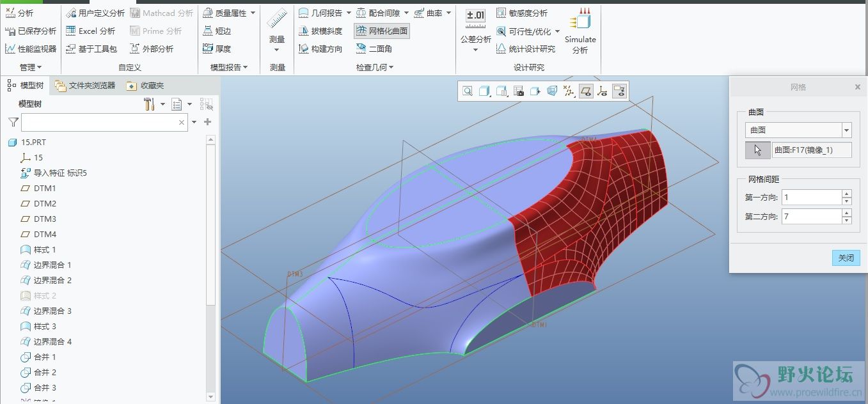Screen dimensions: 868x404
Task: Open the 测量 measure dropdown
Action: click(277, 50)
